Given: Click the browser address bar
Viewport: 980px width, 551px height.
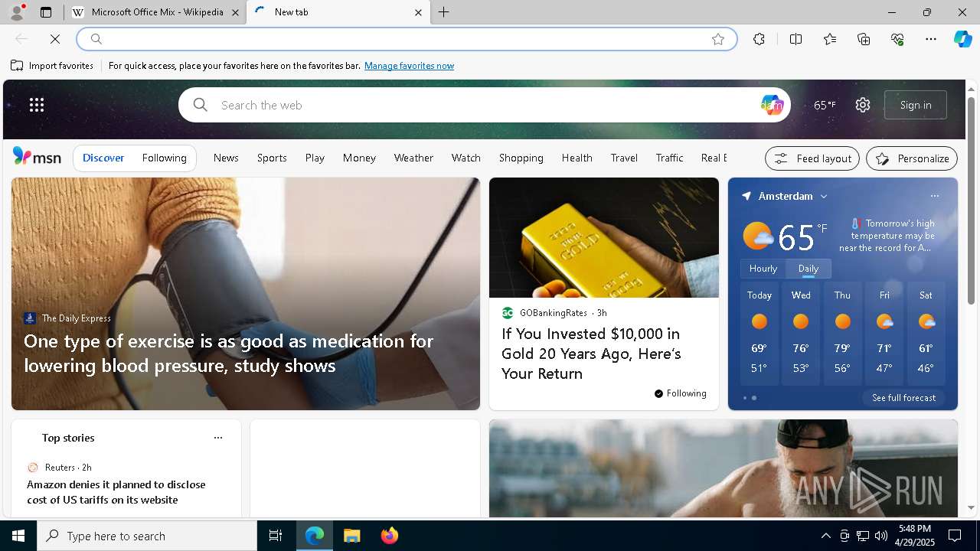Looking at the screenshot, I should point(406,39).
